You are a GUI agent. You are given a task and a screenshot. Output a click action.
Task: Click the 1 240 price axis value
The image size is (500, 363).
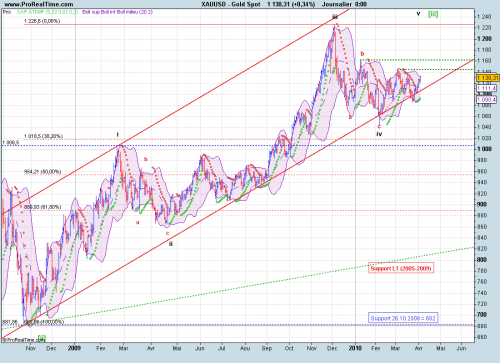pos(484,17)
